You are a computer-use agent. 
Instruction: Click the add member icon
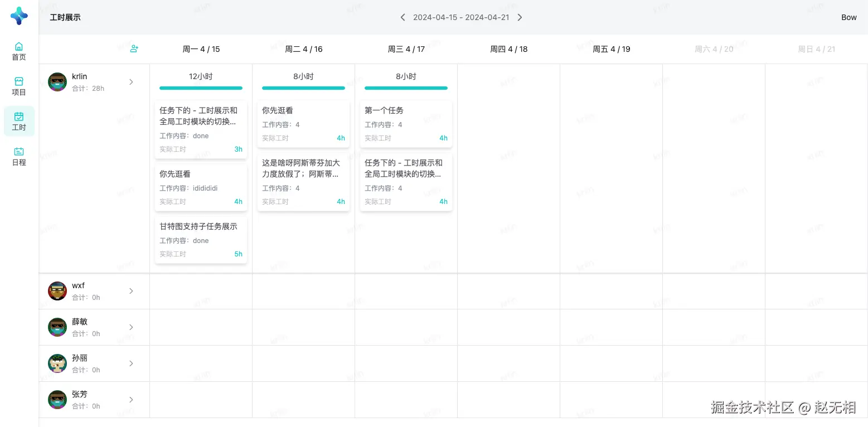click(x=134, y=49)
